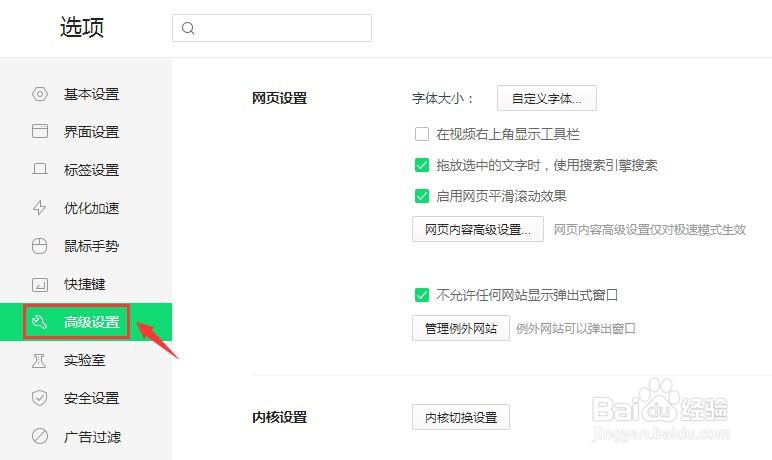Screen dimensions: 772x460
Task: Open 基本设置 section
Action: click(x=86, y=94)
